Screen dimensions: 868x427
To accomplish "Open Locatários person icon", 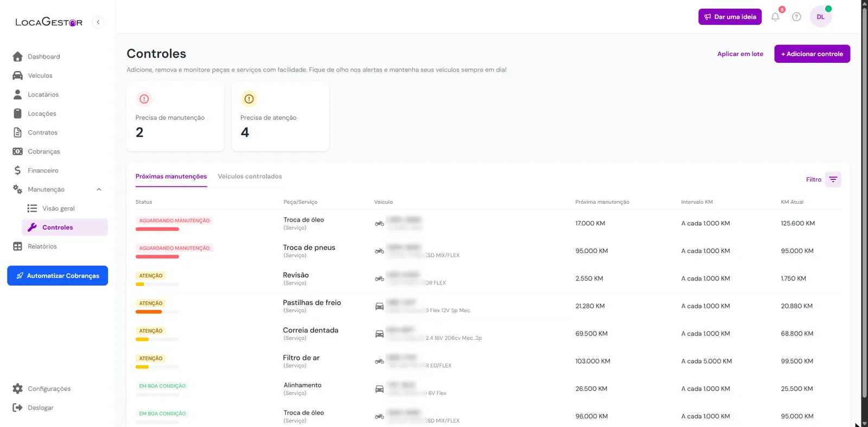I will 17,94.
